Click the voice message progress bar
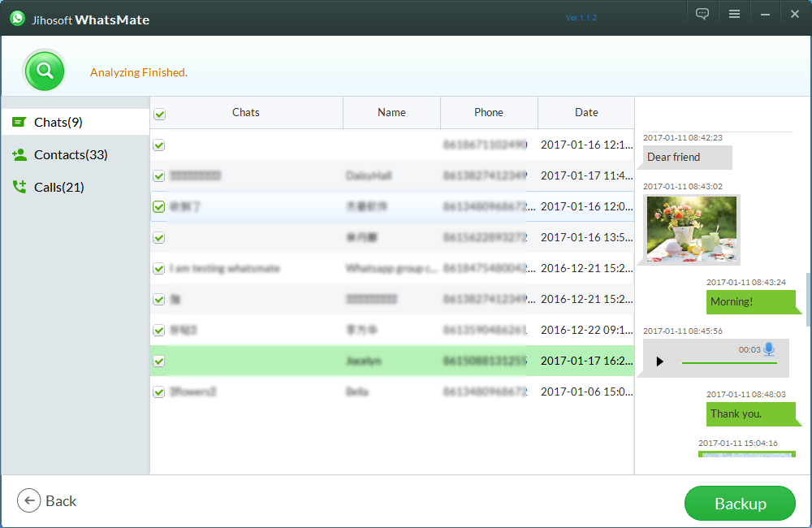812x528 pixels. click(x=729, y=363)
